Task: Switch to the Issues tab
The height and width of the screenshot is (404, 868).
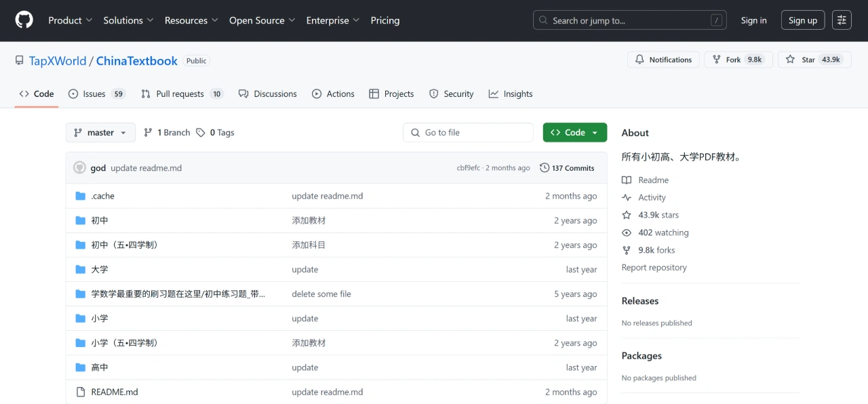Action: [x=97, y=94]
